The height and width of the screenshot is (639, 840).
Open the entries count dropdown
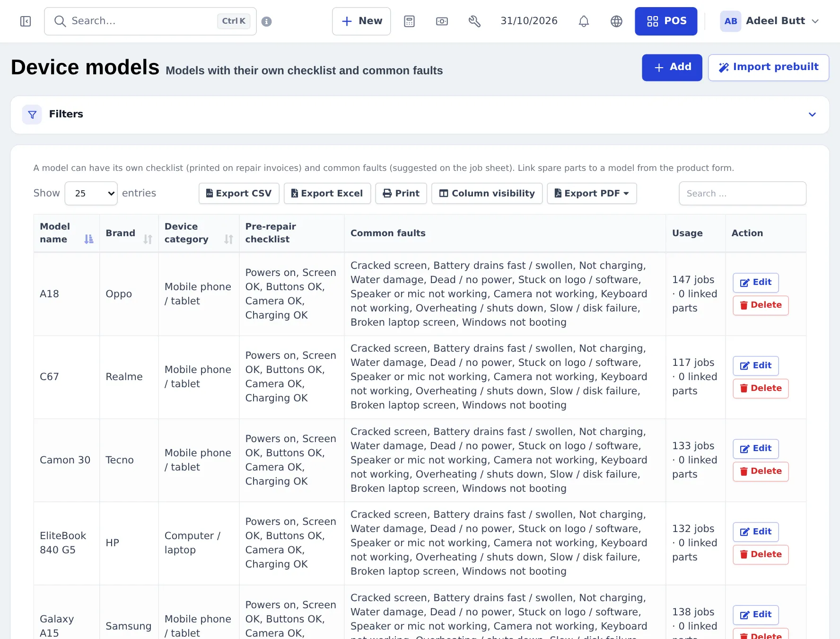pyautogui.click(x=91, y=193)
